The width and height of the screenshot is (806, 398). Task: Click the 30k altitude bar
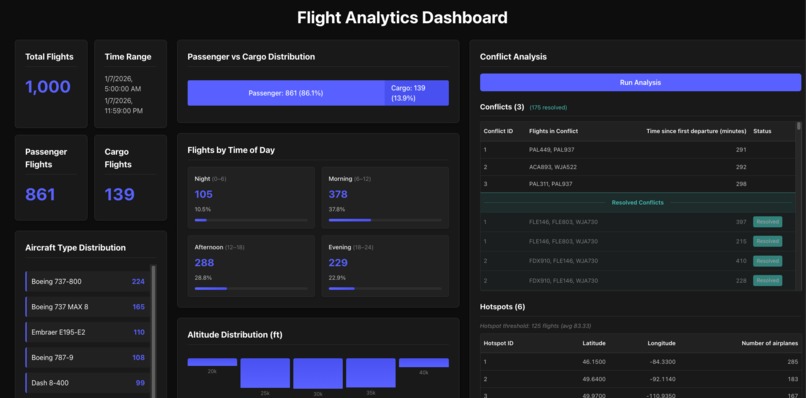318,373
